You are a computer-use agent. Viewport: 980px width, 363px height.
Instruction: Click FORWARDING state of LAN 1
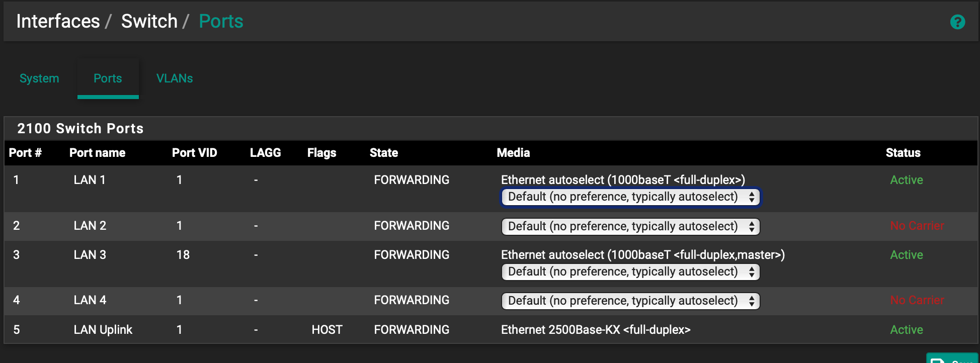[412, 180]
